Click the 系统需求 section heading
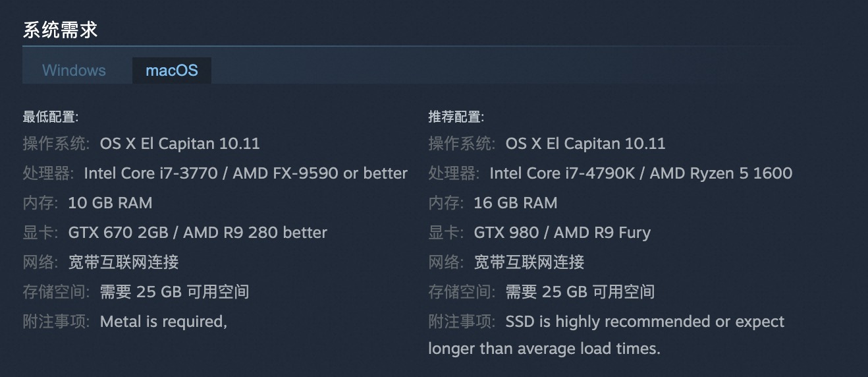 pos(61,30)
